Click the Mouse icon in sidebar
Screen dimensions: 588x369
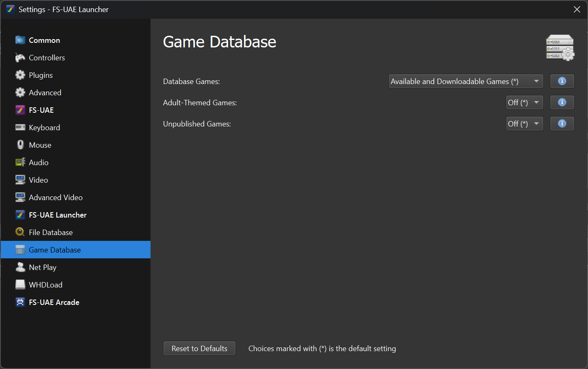pyautogui.click(x=20, y=145)
